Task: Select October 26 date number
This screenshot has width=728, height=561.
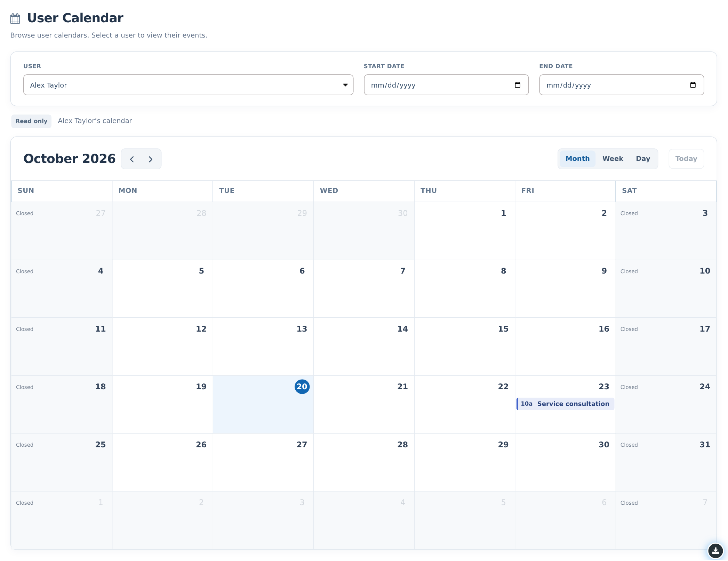Action: tap(201, 445)
